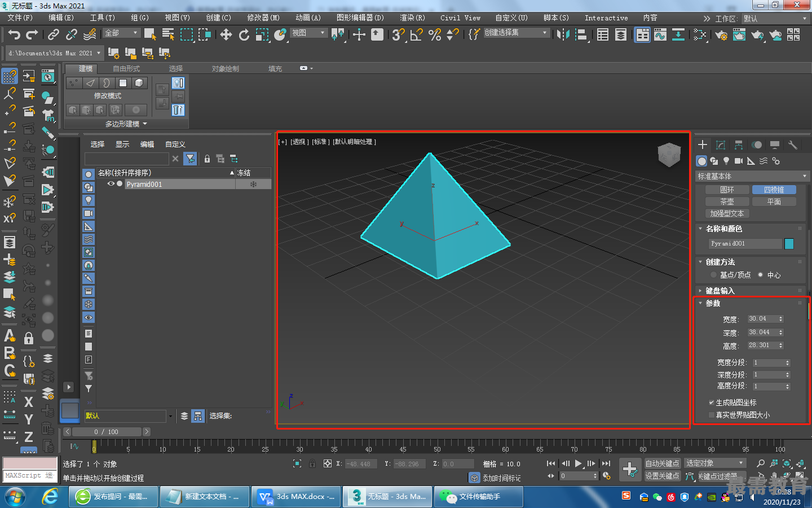Open the Utilities wrench panel
Screen dimensions: 812x508
792,145
